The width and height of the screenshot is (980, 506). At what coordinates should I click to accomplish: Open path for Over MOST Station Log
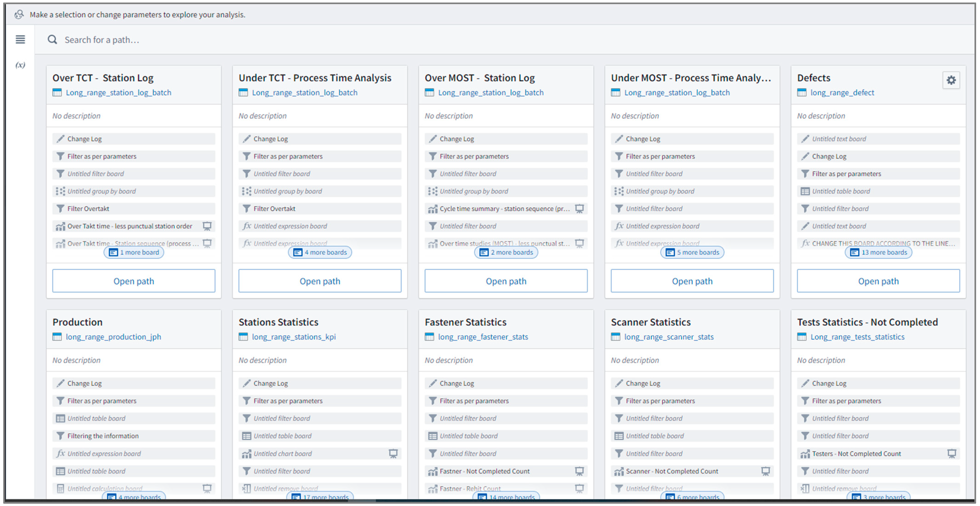click(506, 281)
